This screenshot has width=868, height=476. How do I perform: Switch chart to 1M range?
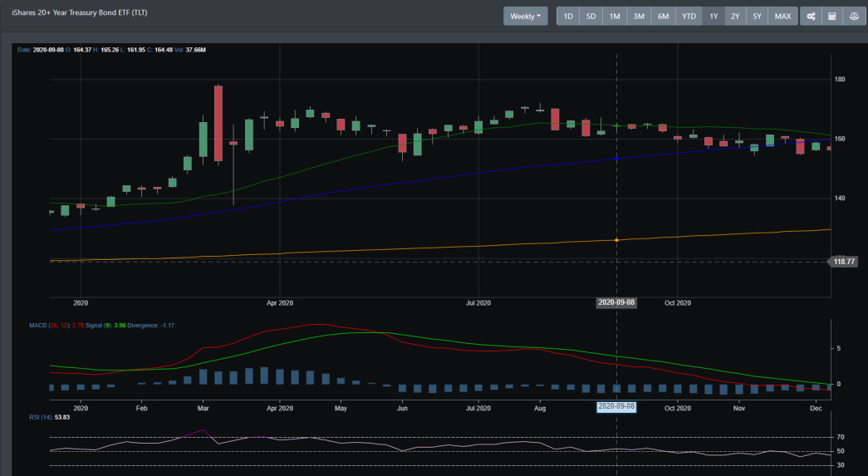[615, 16]
